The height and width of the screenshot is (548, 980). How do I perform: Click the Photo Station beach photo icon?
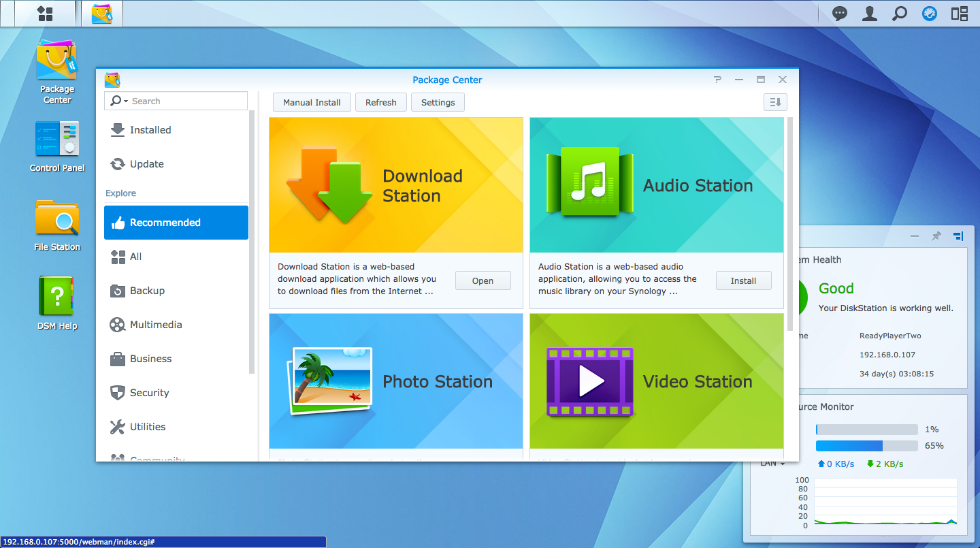tap(329, 381)
